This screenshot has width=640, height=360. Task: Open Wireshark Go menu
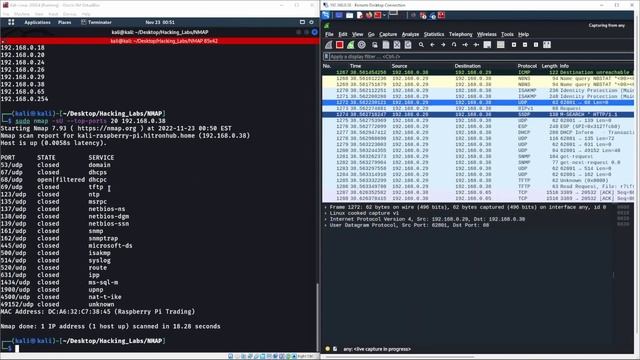point(371,34)
